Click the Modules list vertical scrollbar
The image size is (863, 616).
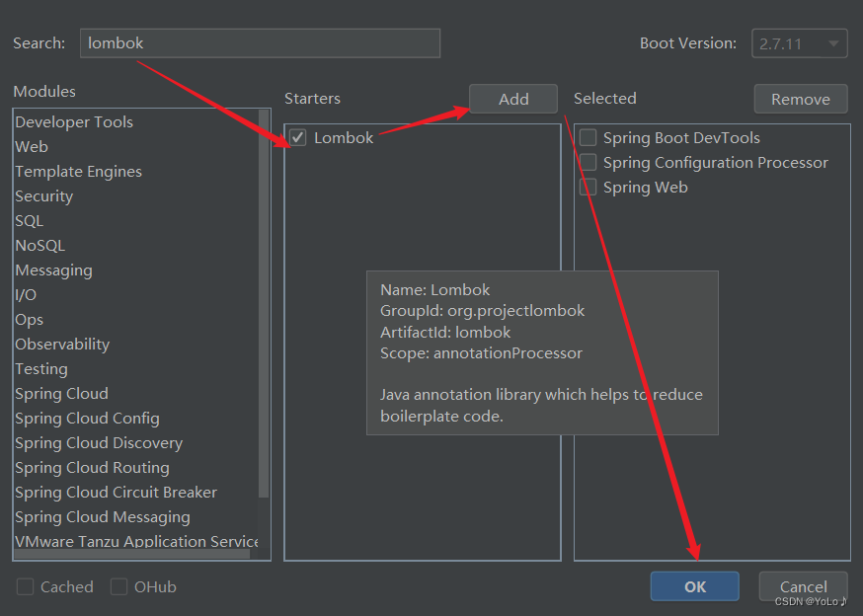pos(264,303)
